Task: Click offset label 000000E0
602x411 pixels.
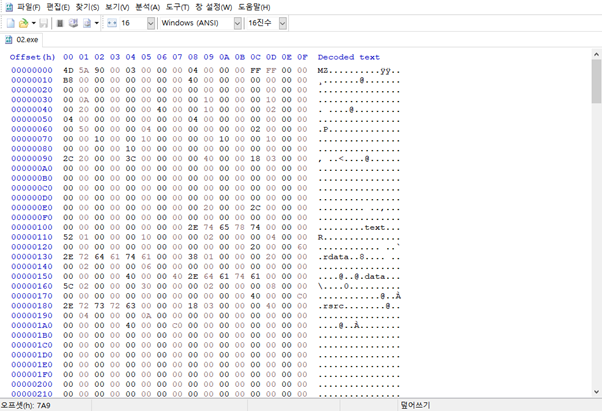Action: 32,208
